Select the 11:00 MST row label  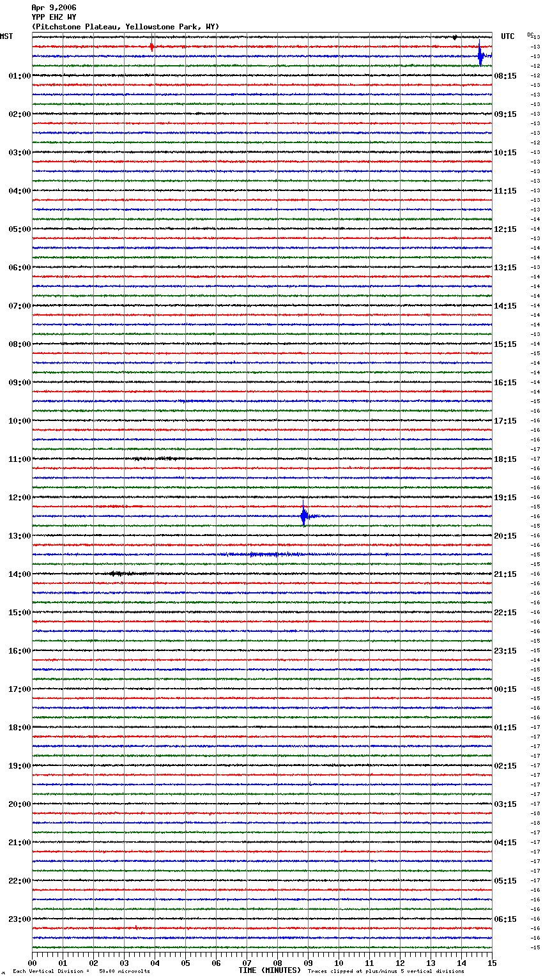[x=20, y=459]
